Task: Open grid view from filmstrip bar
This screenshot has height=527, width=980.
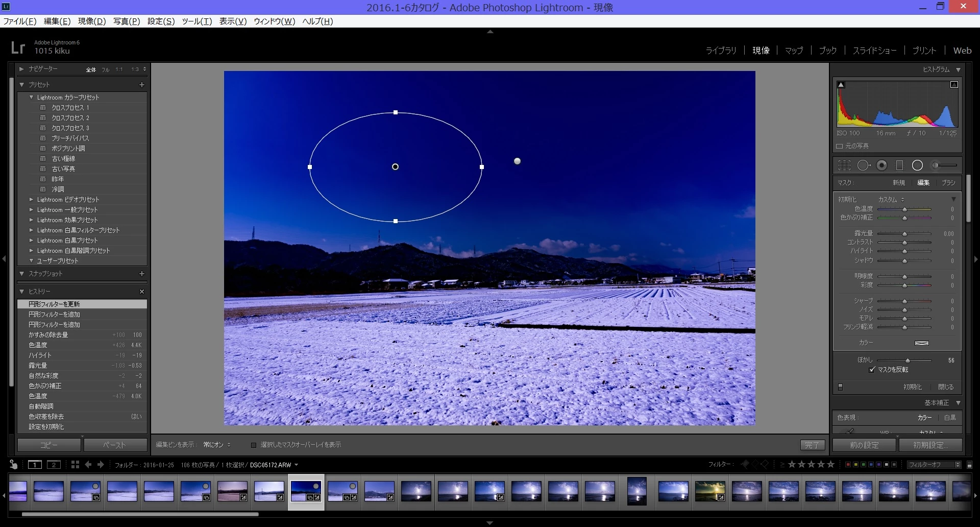Action: click(75, 464)
